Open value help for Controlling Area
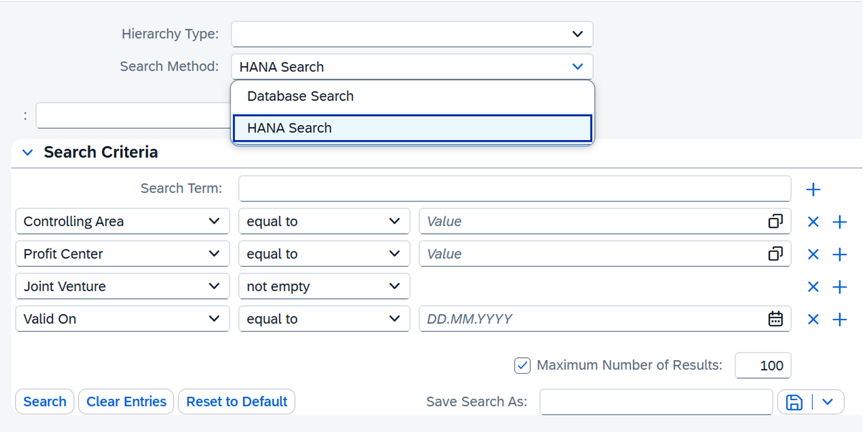The height and width of the screenshot is (432, 868). coord(775,221)
